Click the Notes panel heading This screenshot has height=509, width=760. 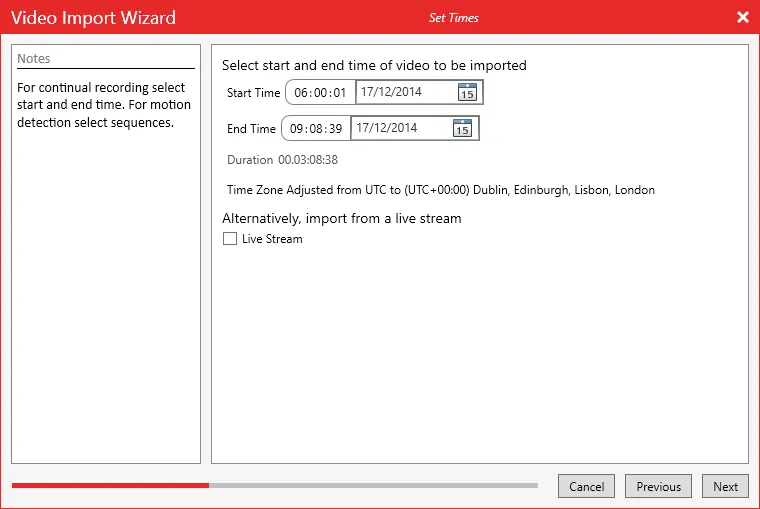(x=34, y=59)
